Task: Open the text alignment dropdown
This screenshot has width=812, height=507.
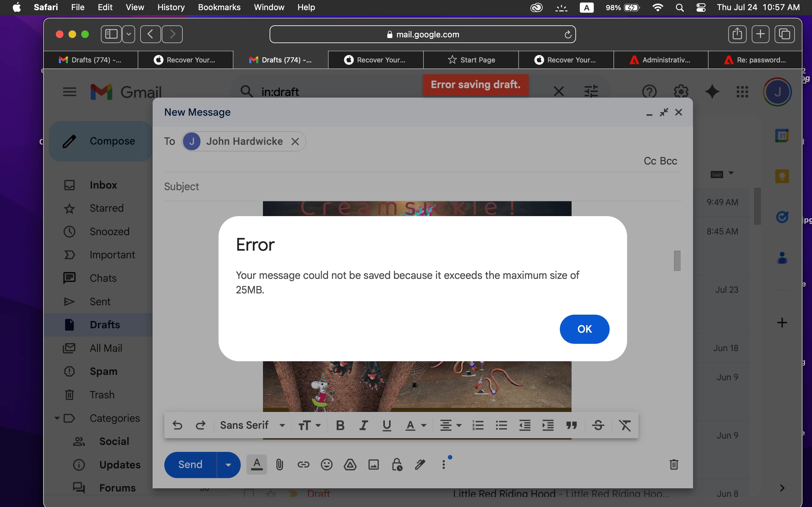Action: pos(451,425)
